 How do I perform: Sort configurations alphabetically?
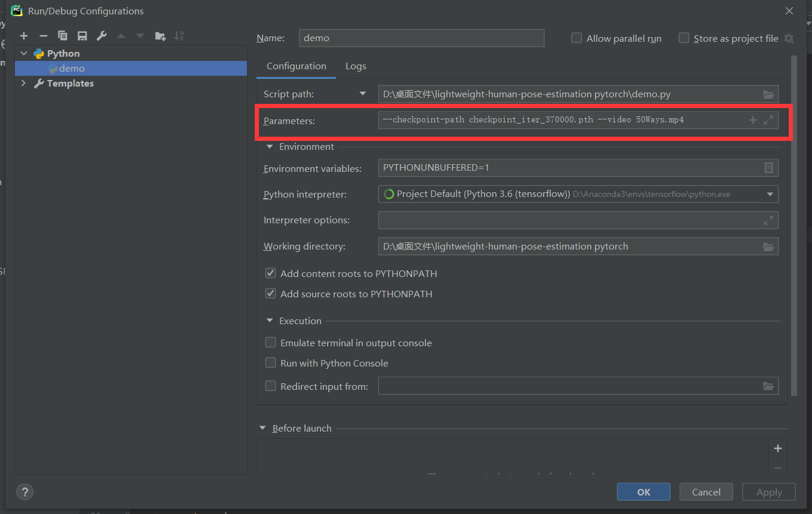(x=179, y=36)
